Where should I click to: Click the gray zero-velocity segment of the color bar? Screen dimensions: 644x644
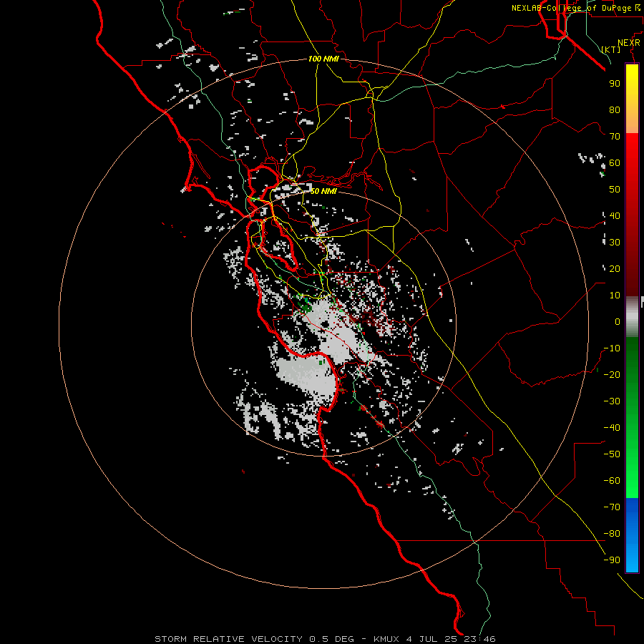pyautogui.click(x=632, y=316)
